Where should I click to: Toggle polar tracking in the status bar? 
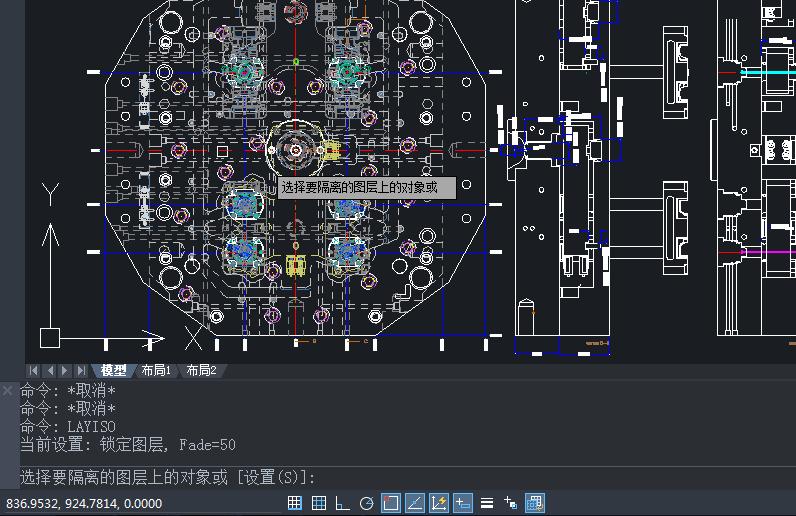pyautogui.click(x=367, y=503)
